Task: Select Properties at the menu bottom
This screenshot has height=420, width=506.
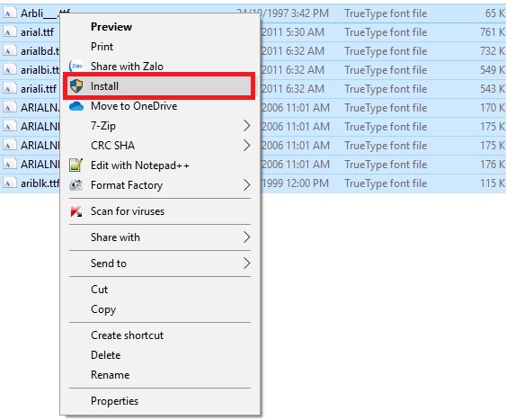Action: click(114, 401)
